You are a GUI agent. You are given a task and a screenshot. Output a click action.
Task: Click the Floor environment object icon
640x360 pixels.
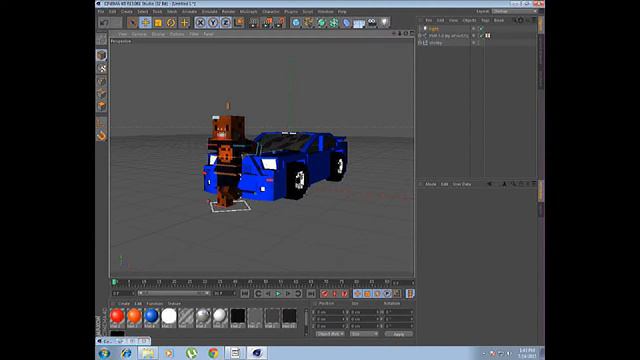(x=359, y=23)
